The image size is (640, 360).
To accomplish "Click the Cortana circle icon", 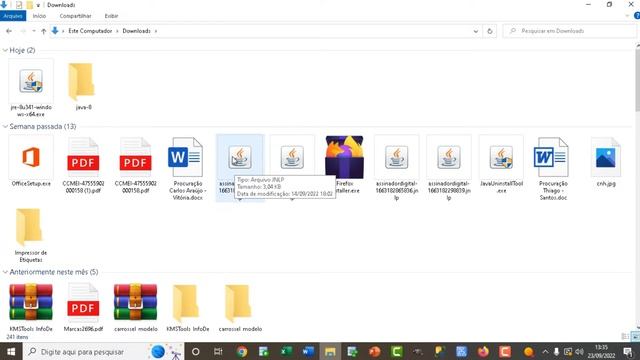I will tap(196, 351).
